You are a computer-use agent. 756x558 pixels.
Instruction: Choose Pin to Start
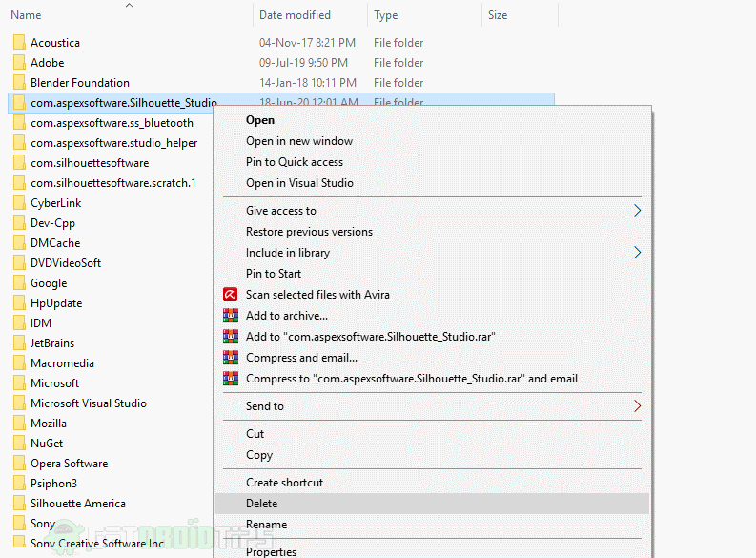point(274,274)
